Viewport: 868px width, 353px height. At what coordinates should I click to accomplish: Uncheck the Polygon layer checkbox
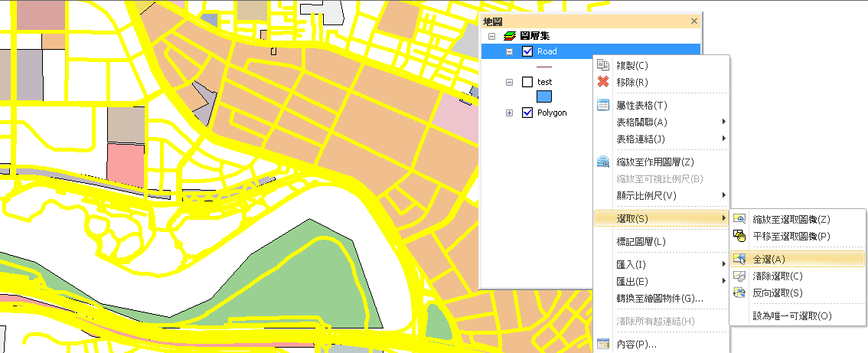tap(527, 113)
